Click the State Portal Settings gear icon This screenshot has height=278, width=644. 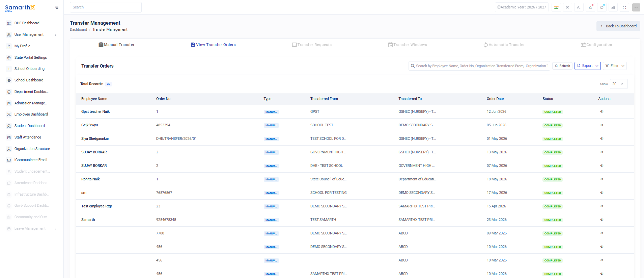(x=9, y=58)
